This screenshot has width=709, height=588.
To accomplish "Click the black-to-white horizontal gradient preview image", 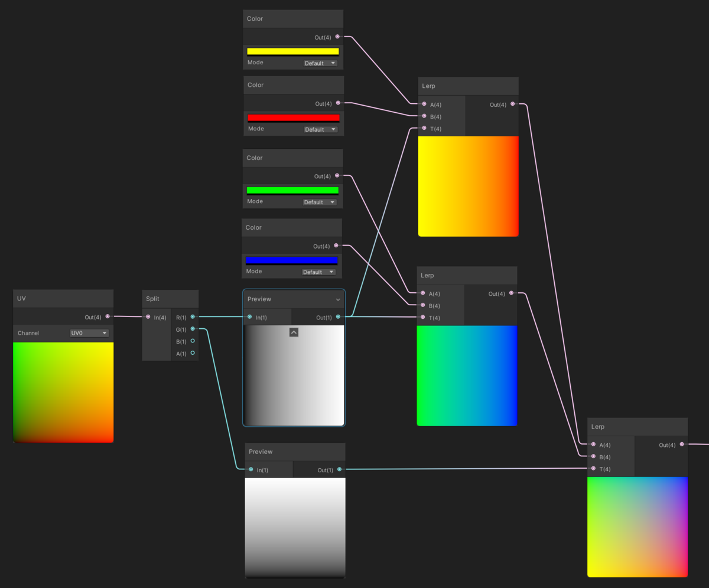I will pos(294,375).
